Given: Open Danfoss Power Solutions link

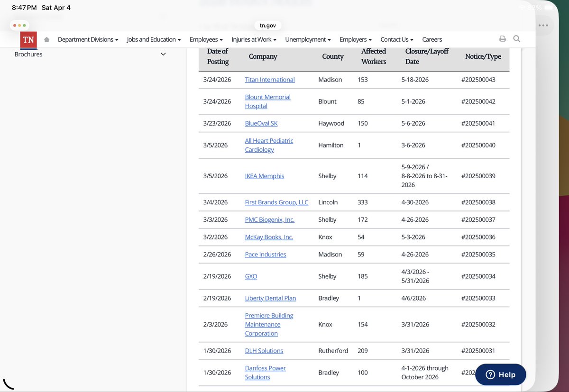Looking at the screenshot, I should point(265,373).
